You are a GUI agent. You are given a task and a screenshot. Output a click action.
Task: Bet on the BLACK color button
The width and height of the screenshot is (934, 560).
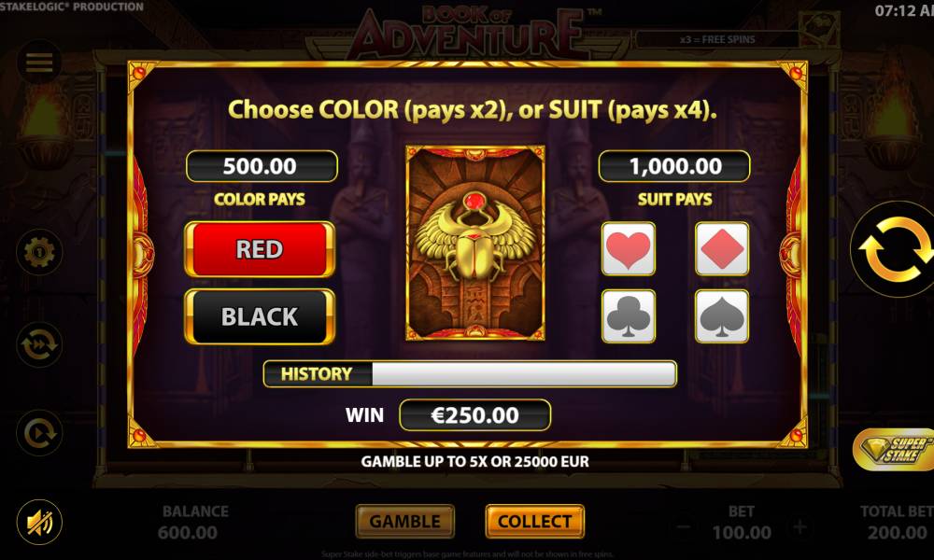(260, 316)
